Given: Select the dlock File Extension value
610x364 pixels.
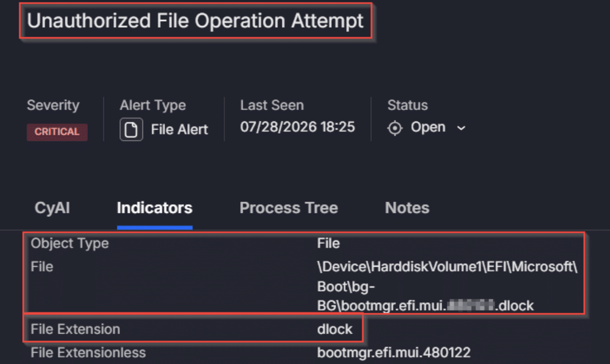Looking at the screenshot, I should point(334,330).
